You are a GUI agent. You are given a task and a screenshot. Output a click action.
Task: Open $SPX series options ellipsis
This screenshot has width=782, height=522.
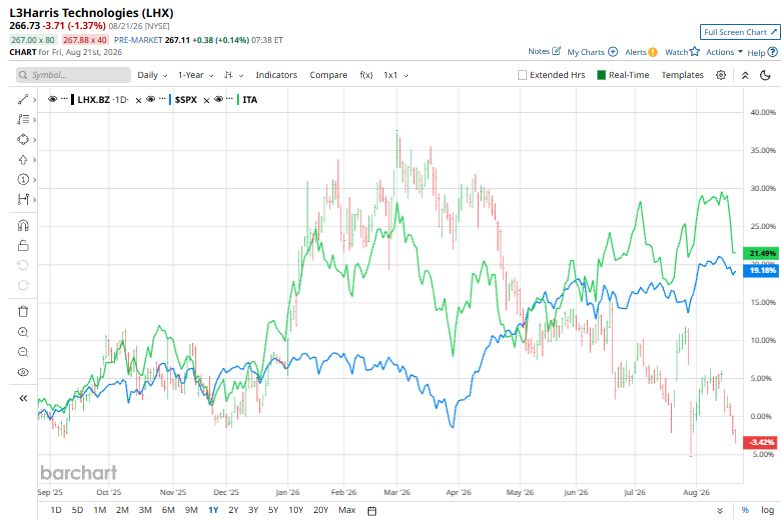tap(162, 99)
